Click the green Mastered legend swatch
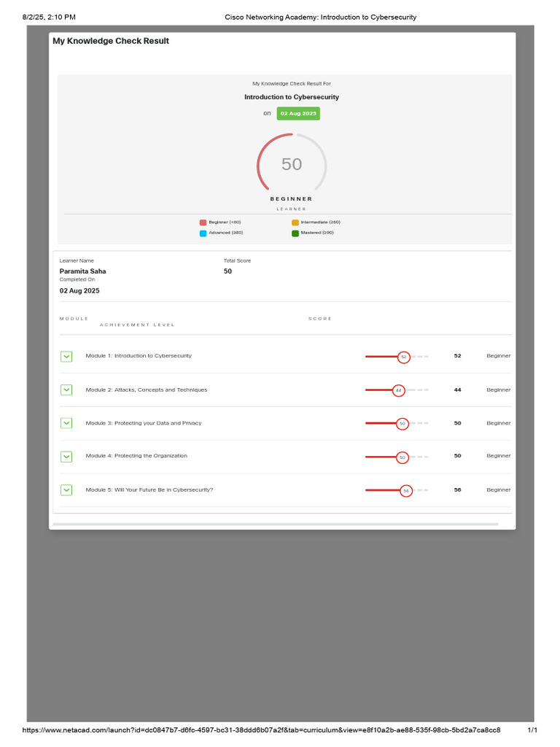Image resolution: width=560 pixels, height=747 pixels. (x=295, y=233)
